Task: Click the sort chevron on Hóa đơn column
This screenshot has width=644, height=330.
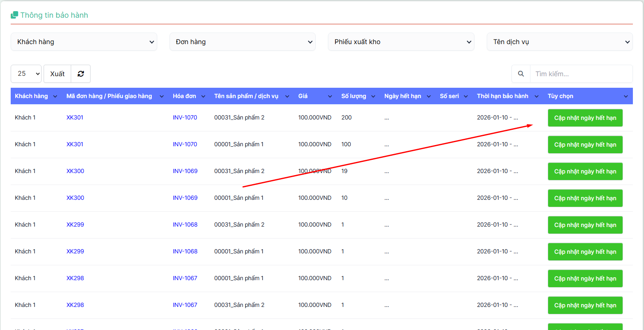Action: coord(204,96)
